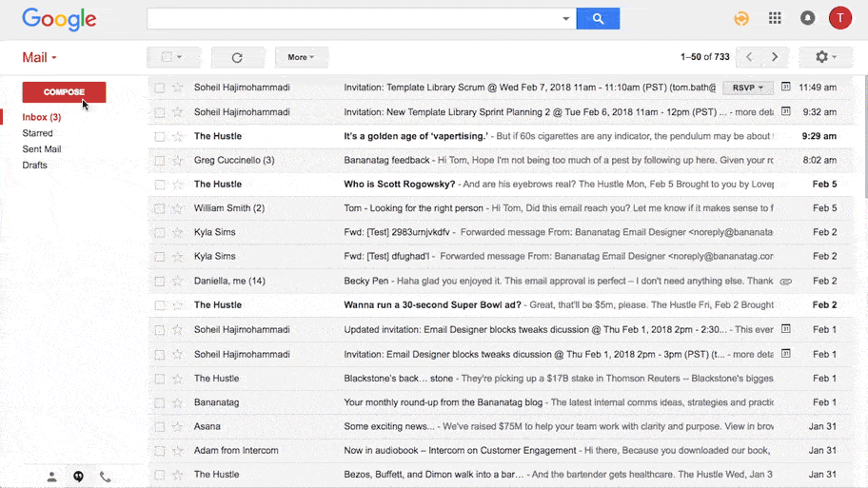Open the Inbox (3) folder
This screenshot has width=868, height=488.
coord(42,117)
